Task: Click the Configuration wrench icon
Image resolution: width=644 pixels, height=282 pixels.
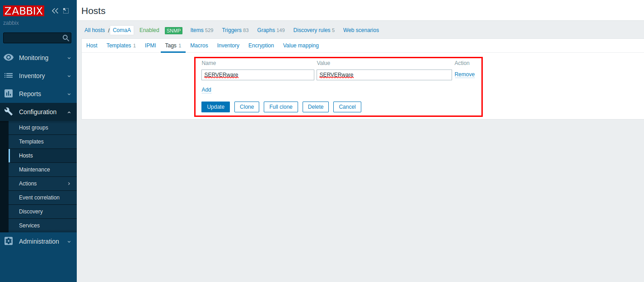Action: 8,112
